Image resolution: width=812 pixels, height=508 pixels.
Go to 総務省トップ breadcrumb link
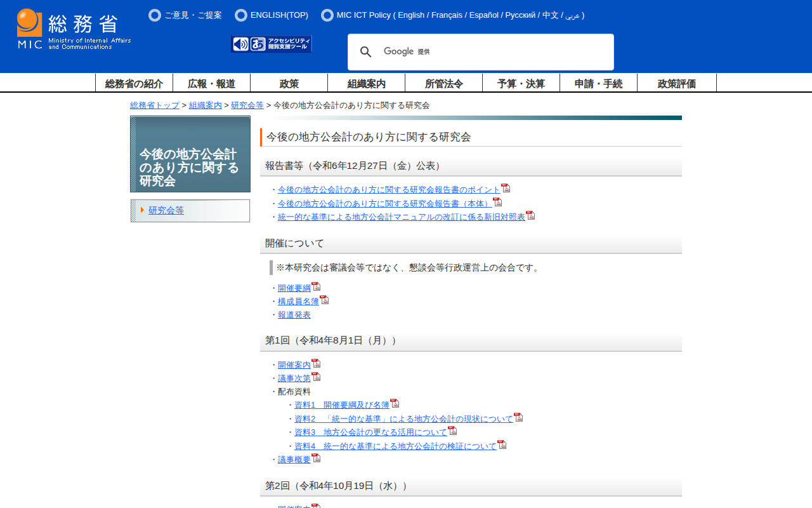point(155,105)
